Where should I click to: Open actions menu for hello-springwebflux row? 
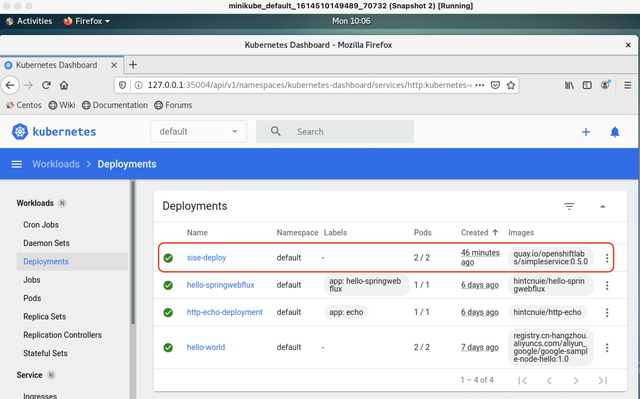pyautogui.click(x=607, y=285)
